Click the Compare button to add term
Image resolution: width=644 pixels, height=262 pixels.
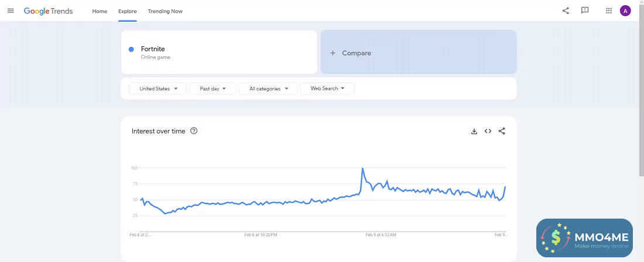[418, 53]
